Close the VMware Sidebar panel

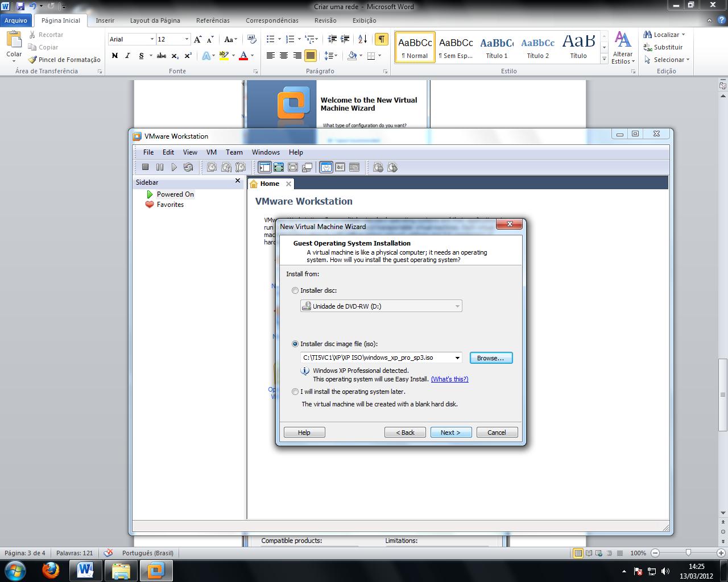click(x=238, y=181)
